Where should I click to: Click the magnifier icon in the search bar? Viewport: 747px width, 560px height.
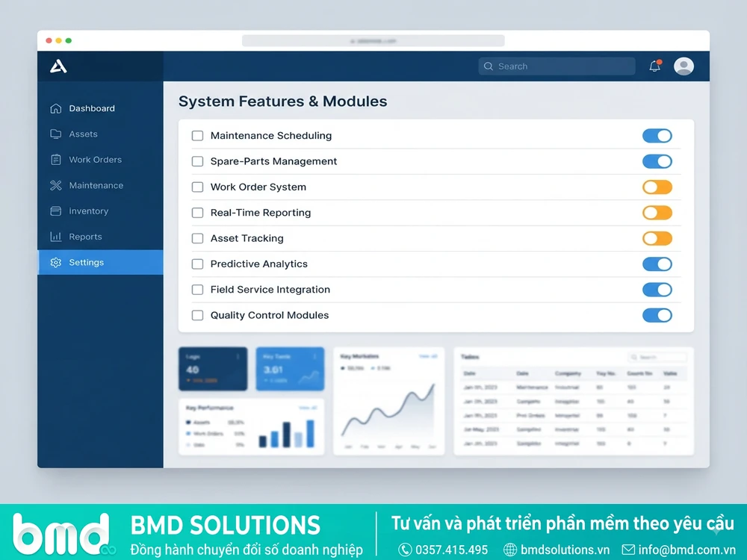point(489,66)
